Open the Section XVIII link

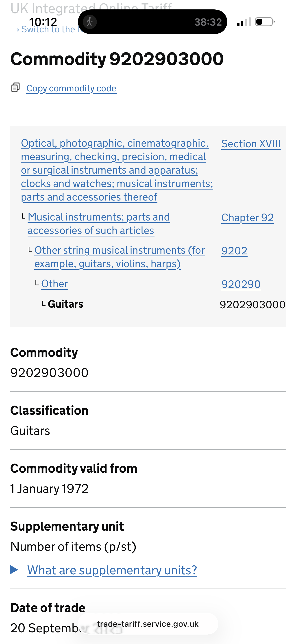click(251, 144)
